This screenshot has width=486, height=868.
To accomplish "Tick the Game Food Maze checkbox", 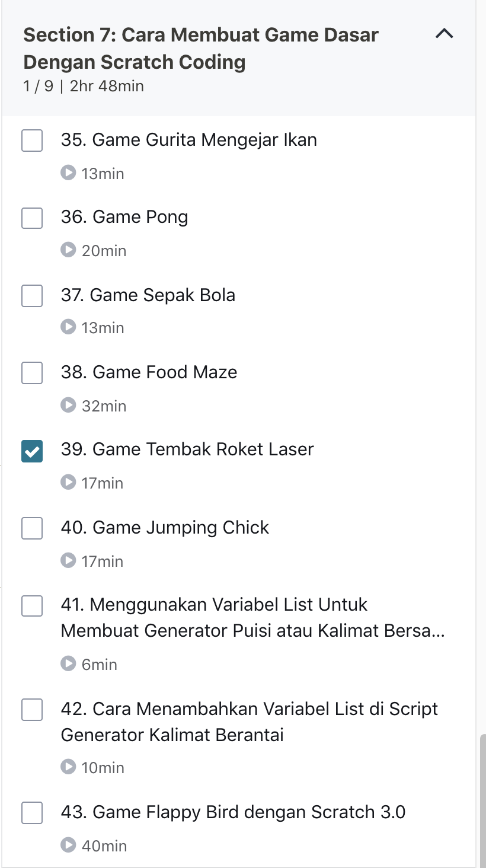I will point(32,374).
